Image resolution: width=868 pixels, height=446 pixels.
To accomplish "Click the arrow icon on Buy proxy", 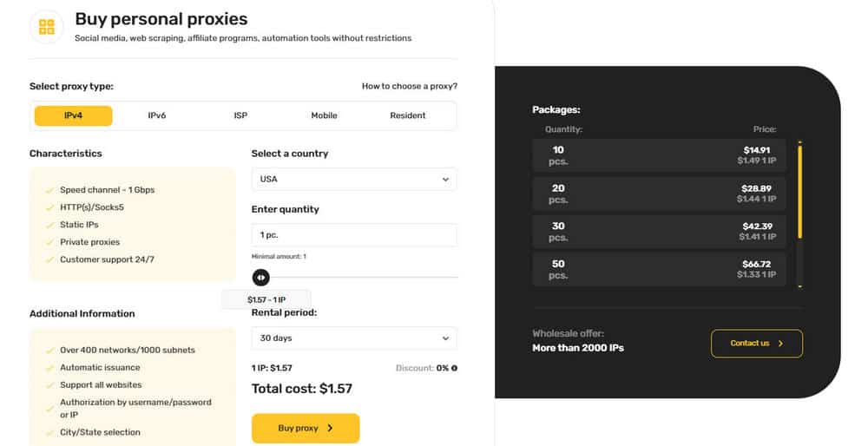I will click(330, 428).
